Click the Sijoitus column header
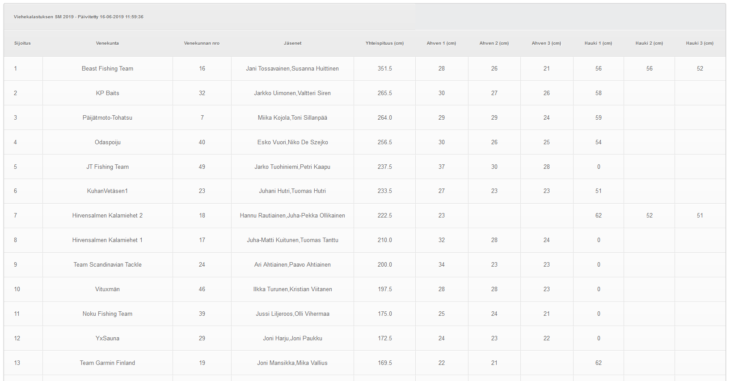Image resolution: width=730 pixels, height=381 pixels. click(x=22, y=43)
